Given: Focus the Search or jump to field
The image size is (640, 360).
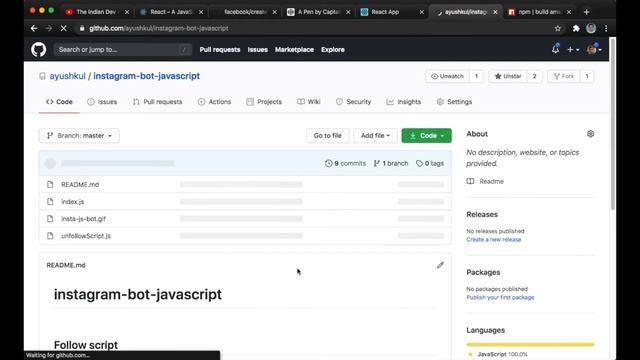Looking at the screenshot, I should [122, 50].
